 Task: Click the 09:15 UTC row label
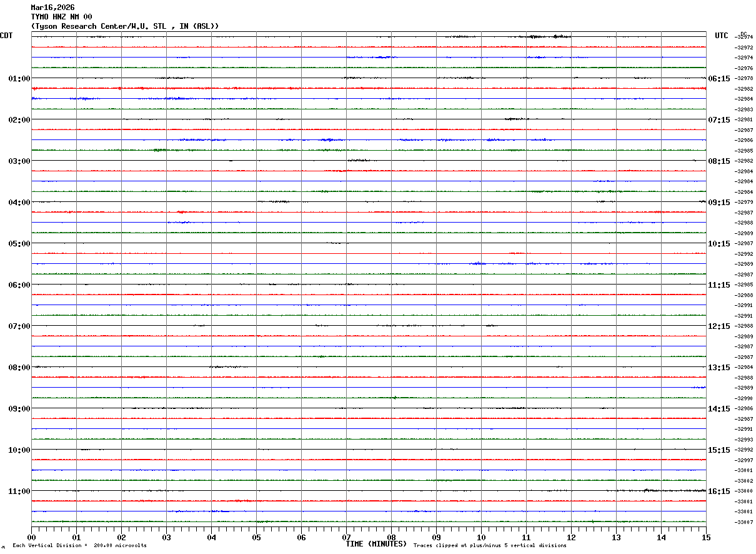tap(719, 203)
